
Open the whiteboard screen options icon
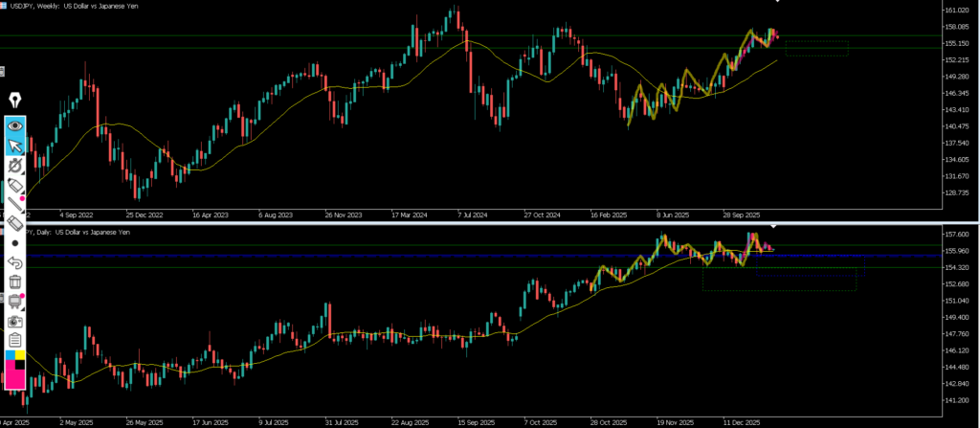click(x=14, y=302)
